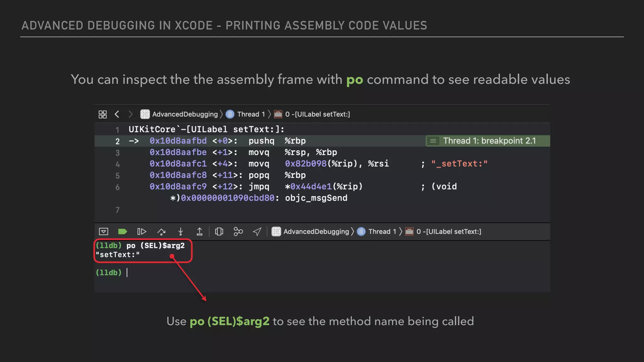644x362 pixels.
Task: Click the po (SEL)$arg2 console command
Action: 155,246
